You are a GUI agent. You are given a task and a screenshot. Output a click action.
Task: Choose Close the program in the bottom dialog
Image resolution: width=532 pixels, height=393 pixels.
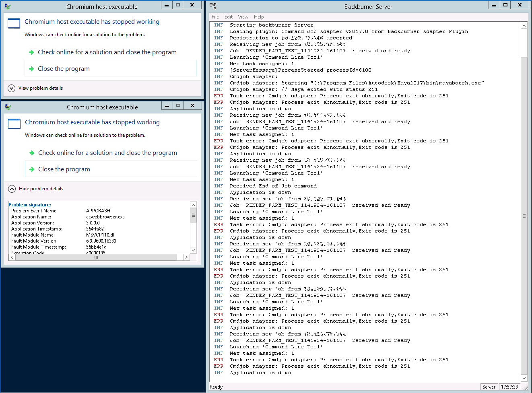coord(111,169)
